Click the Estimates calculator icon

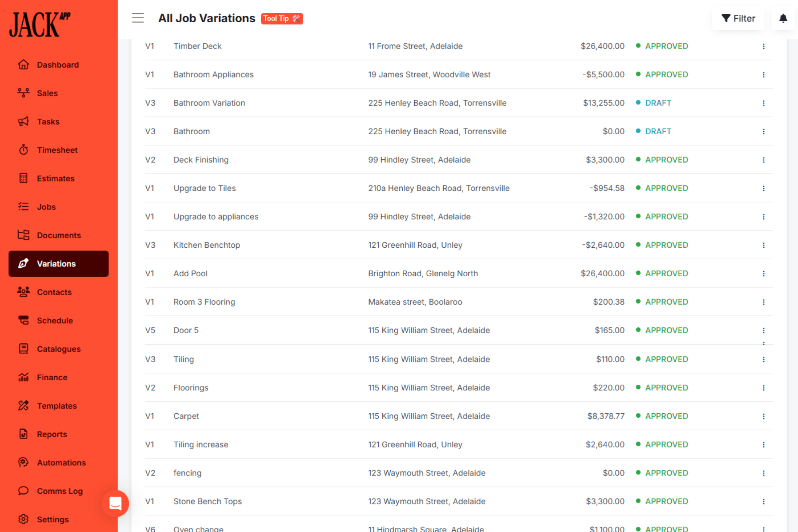[x=23, y=179]
